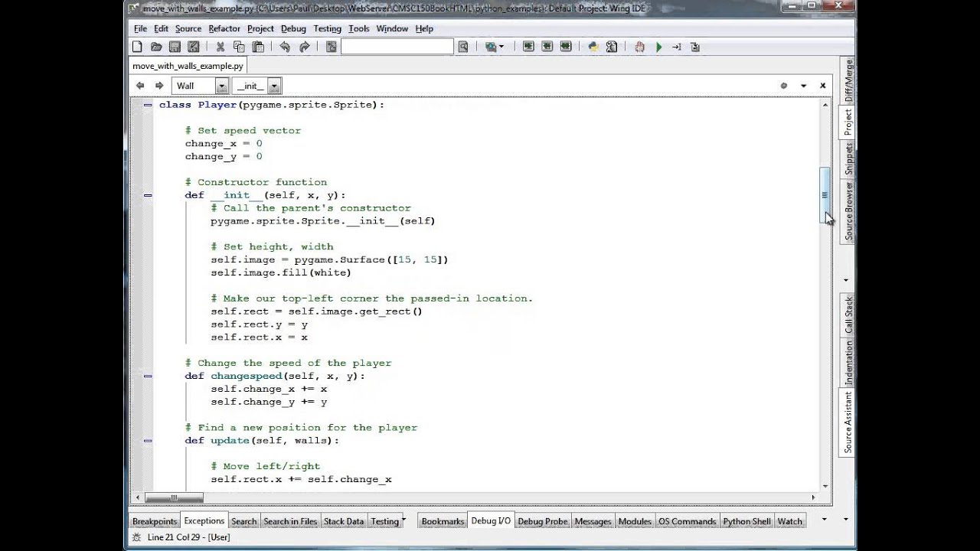Switch to the Stack Data tab
980x551 pixels.
[344, 521]
